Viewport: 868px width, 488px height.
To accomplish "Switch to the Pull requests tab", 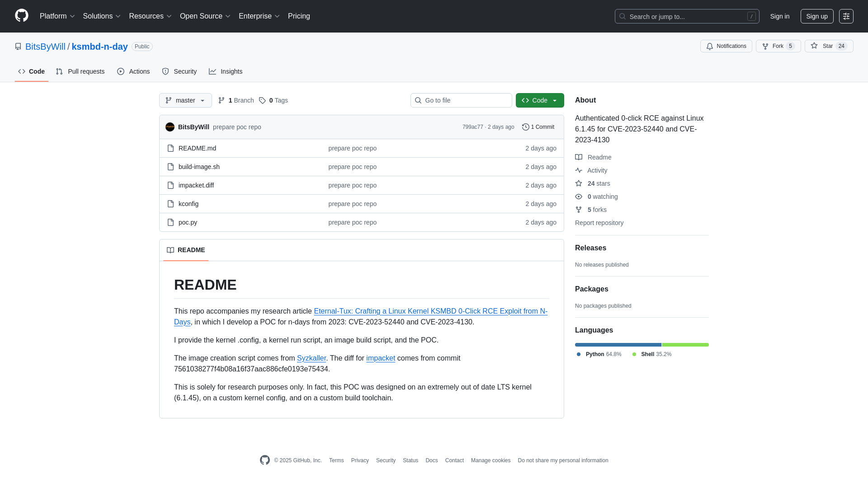I will (80, 71).
